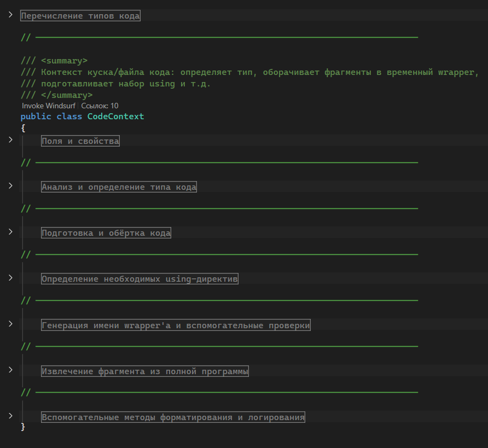The image size is (488, 448).
Task: Click the collapsed "Подготовка и обёртка кода" label
Action: (106, 233)
